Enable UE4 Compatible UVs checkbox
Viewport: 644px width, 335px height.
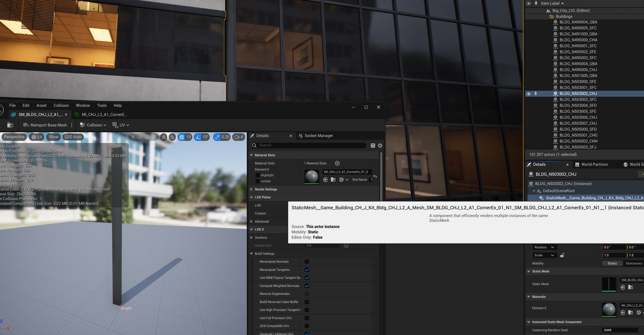pos(307,326)
